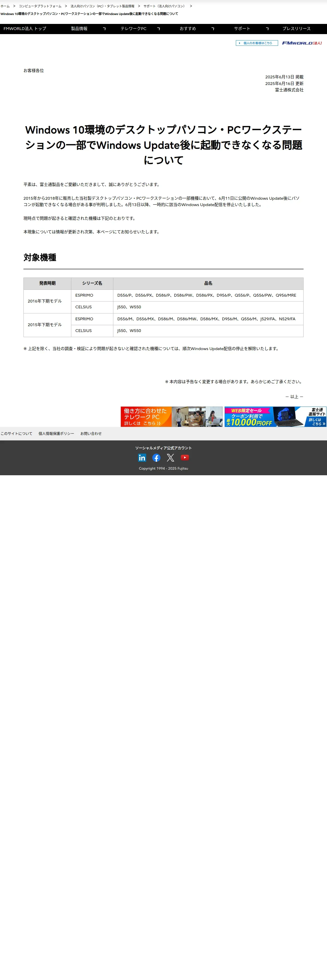The width and height of the screenshot is (327, 980).
Task: Open このサイトについて footer link
Action: point(16,433)
